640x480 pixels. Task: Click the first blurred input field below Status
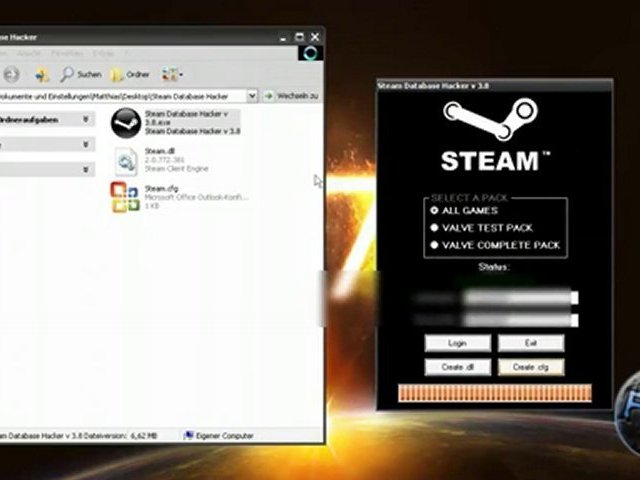[521, 298]
